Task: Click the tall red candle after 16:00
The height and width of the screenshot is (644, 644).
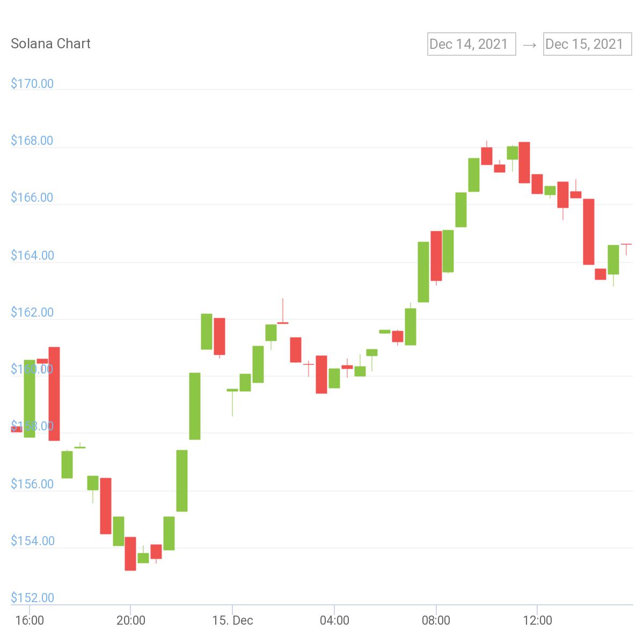Action: 54,394
